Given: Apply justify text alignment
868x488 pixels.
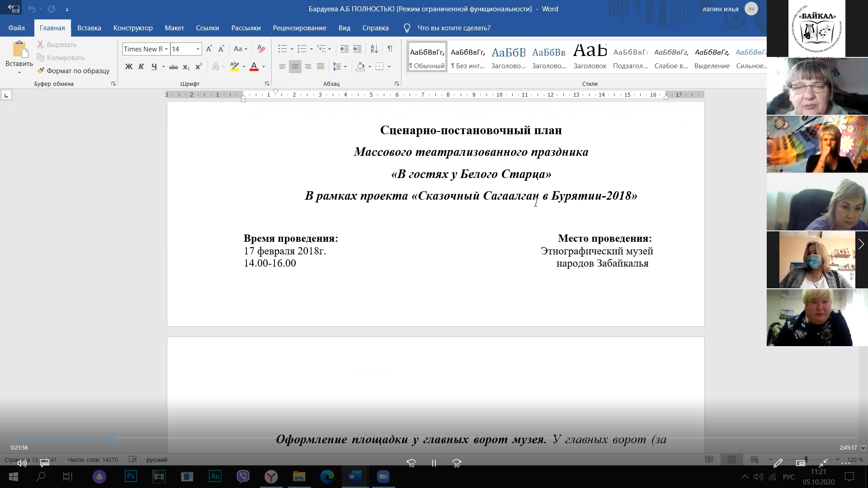Looking at the screenshot, I should tap(321, 67).
